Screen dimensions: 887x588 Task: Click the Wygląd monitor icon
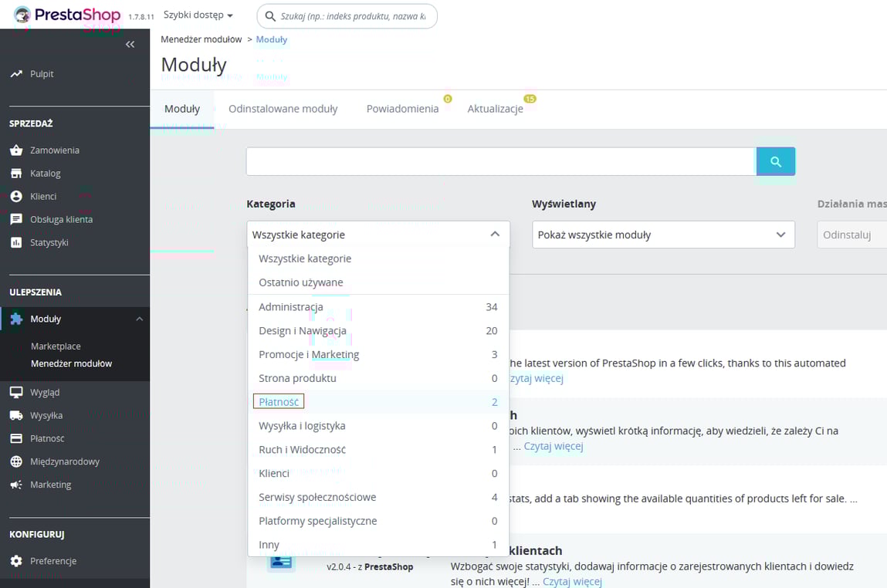click(x=16, y=392)
